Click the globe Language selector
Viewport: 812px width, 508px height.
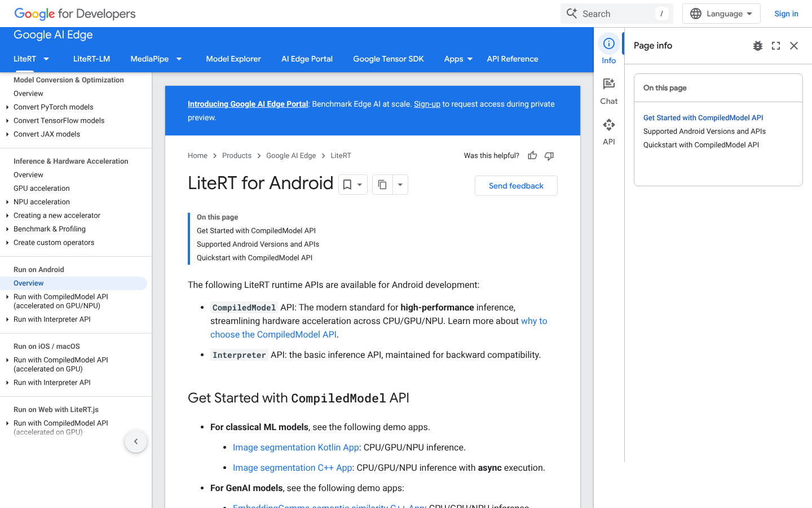pyautogui.click(x=721, y=14)
